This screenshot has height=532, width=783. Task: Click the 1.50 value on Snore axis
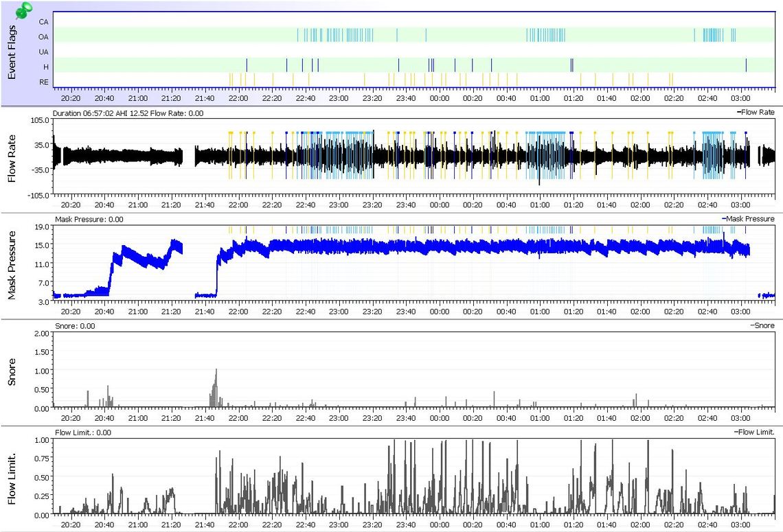click(x=43, y=352)
